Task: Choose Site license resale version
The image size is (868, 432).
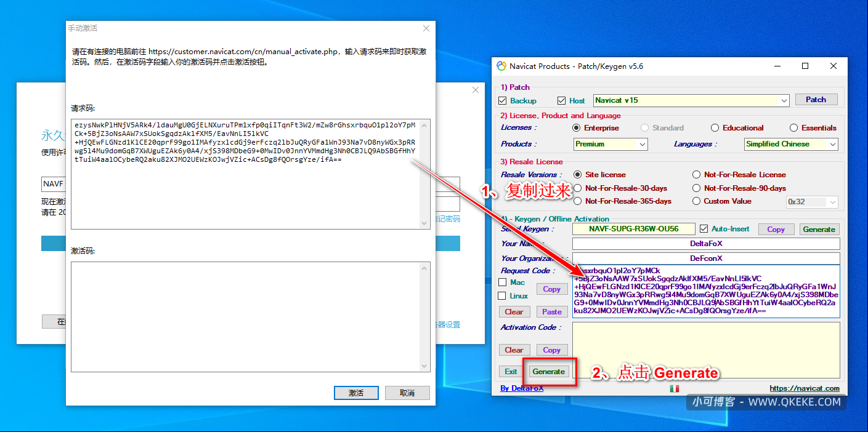Action: pos(577,175)
